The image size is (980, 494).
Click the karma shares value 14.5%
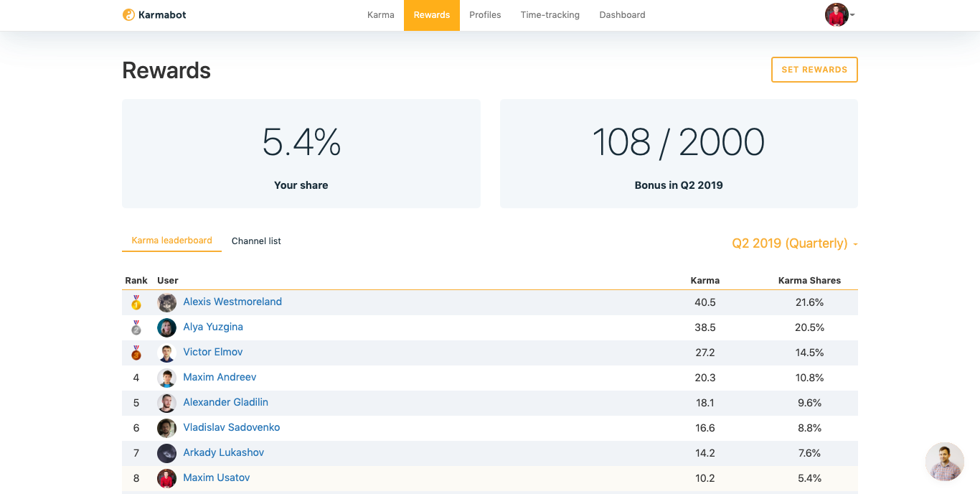[810, 353]
